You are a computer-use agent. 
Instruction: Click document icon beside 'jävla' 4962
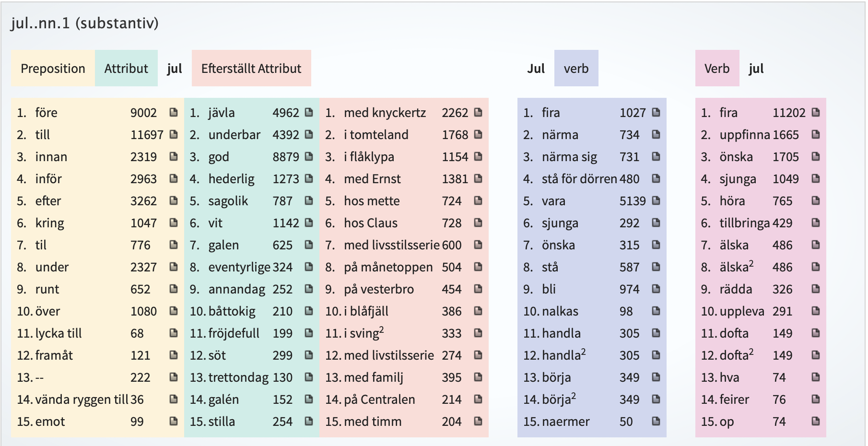[309, 112]
